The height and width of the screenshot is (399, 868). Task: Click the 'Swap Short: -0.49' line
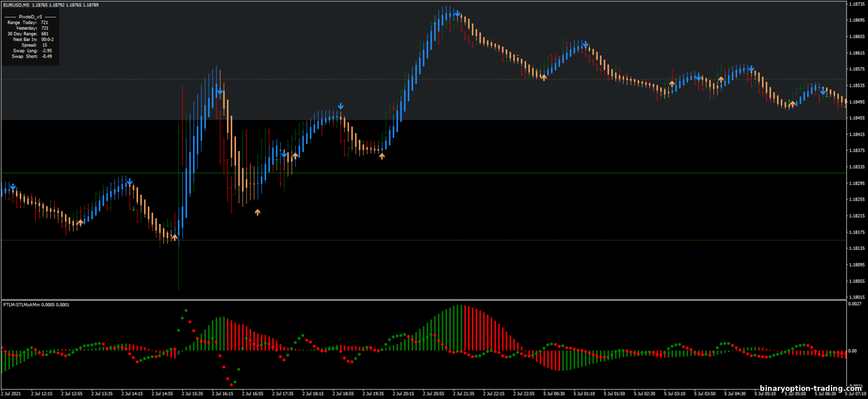[32, 56]
